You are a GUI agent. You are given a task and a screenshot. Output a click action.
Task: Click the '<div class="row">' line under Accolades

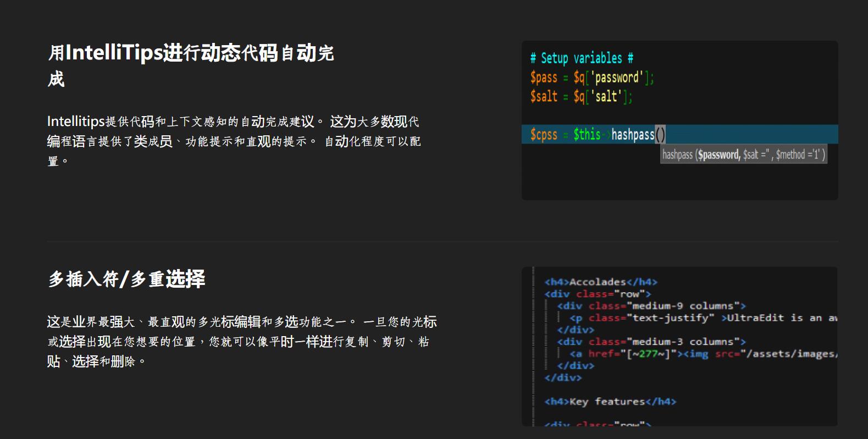point(598,294)
